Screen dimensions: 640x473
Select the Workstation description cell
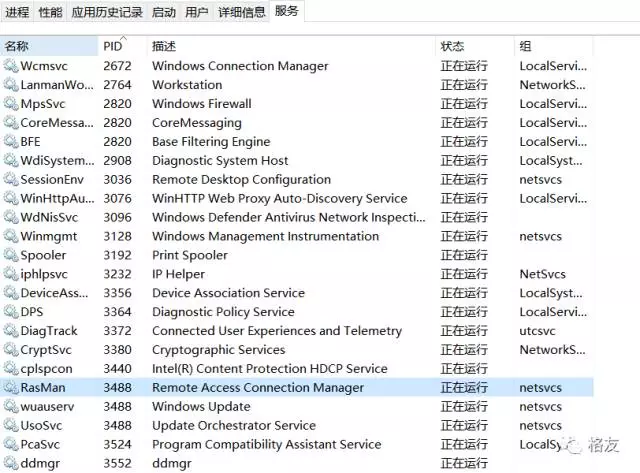coord(187,84)
